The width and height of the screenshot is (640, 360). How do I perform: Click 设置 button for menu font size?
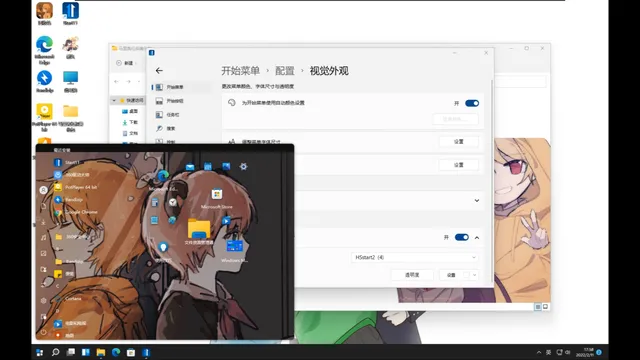pyautogui.click(x=459, y=142)
